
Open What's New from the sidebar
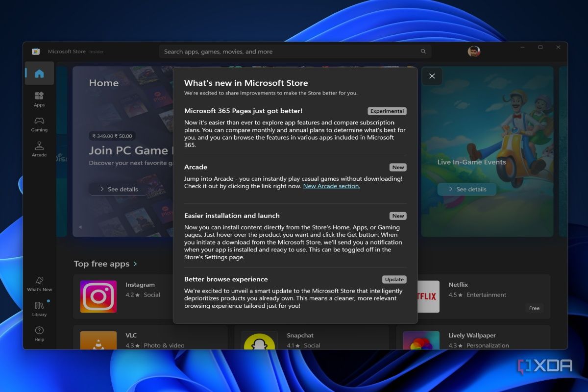click(x=39, y=284)
